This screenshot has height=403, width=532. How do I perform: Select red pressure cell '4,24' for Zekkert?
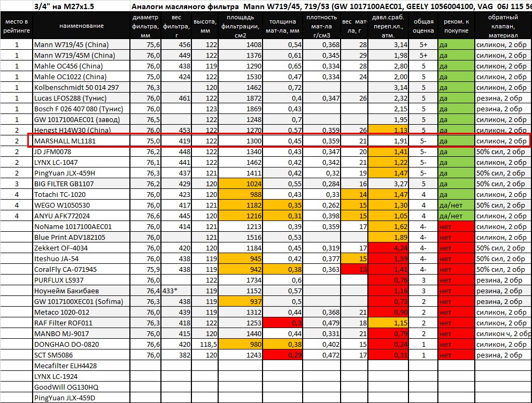(x=389, y=248)
